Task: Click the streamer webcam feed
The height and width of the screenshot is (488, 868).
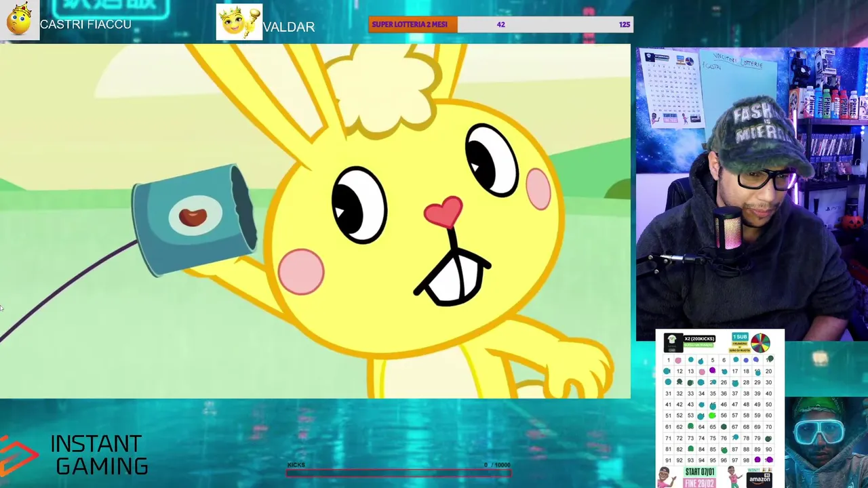Action: [x=752, y=194]
